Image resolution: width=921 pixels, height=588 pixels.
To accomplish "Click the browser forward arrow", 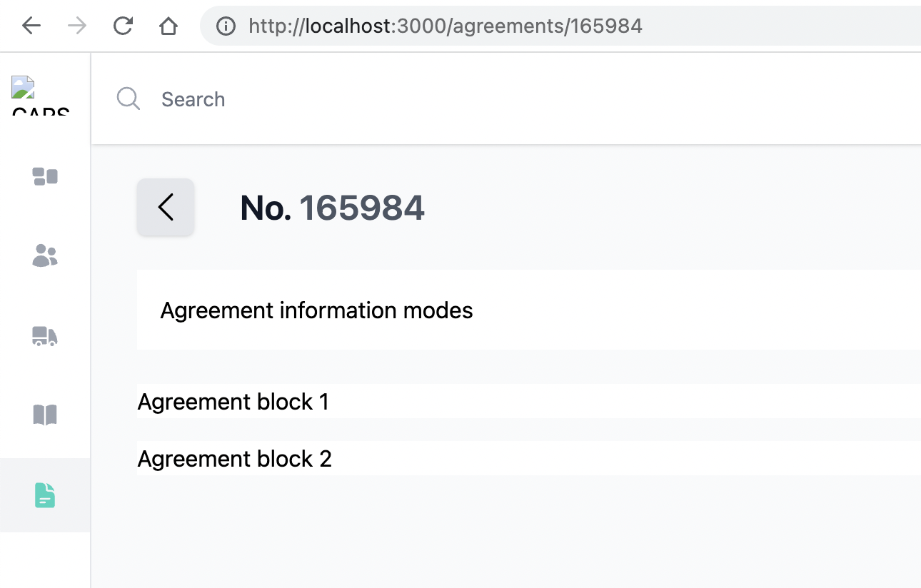I will (77, 26).
